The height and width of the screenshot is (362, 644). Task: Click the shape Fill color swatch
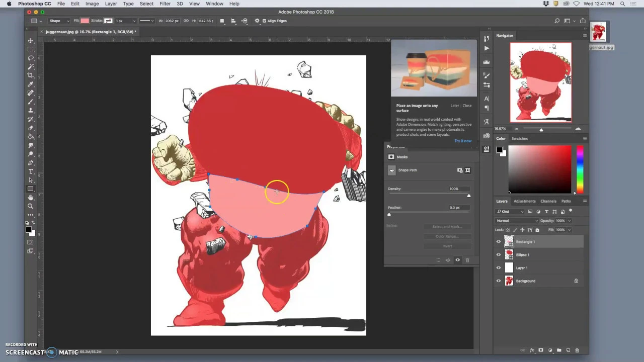click(x=85, y=21)
